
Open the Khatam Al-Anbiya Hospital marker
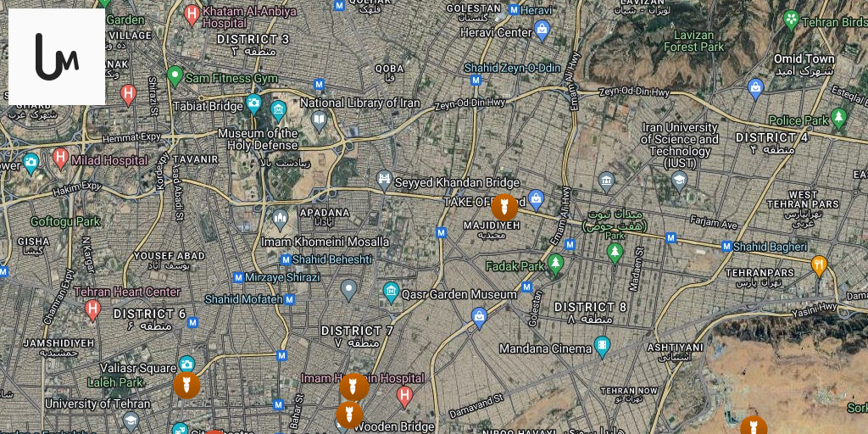[192, 14]
